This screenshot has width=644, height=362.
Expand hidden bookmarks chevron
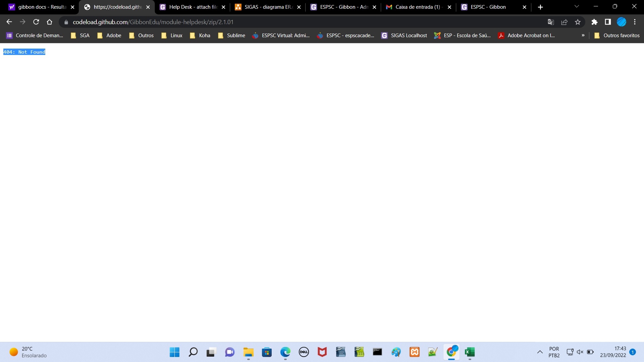click(x=583, y=36)
